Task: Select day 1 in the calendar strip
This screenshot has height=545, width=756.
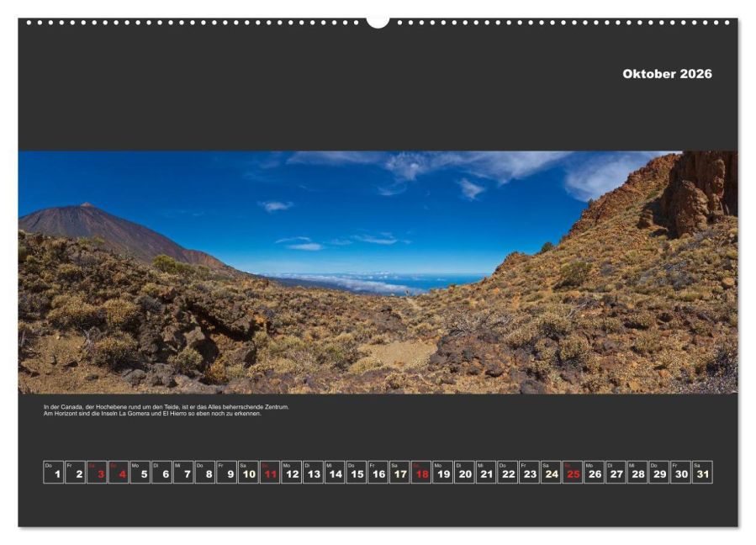Action: click(x=54, y=472)
